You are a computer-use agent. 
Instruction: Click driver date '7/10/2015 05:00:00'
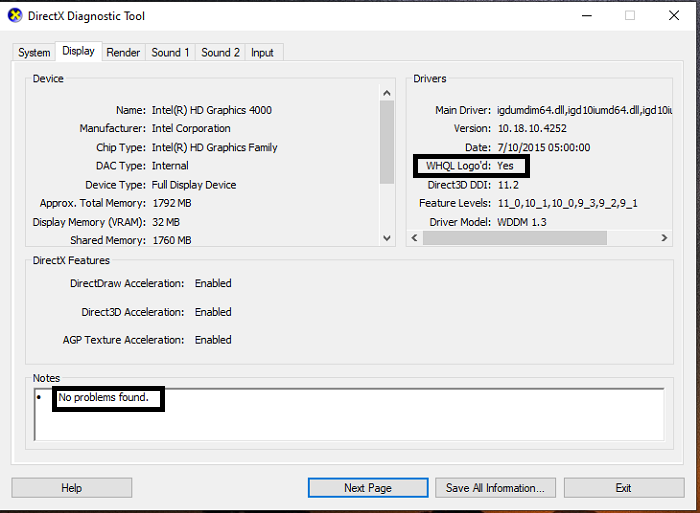(544, 147)
